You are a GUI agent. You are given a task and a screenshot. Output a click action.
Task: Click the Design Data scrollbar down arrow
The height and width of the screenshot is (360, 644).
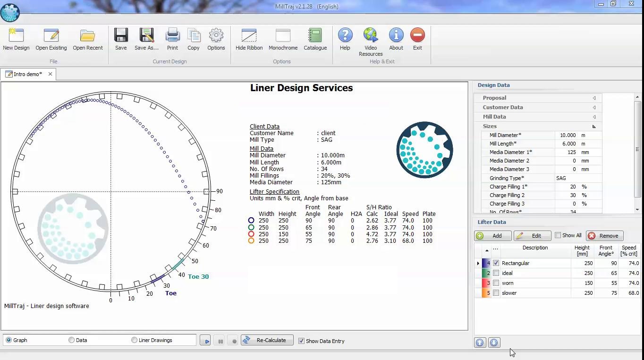[637, 209]
